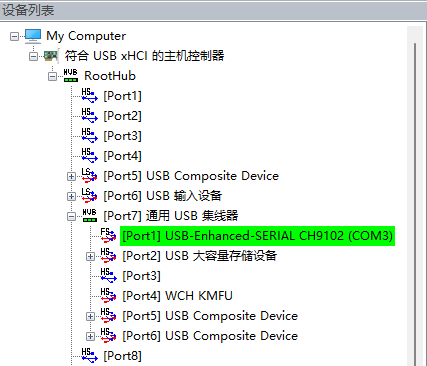Click the FS icon of CH9102 serial device

[108, 235]
